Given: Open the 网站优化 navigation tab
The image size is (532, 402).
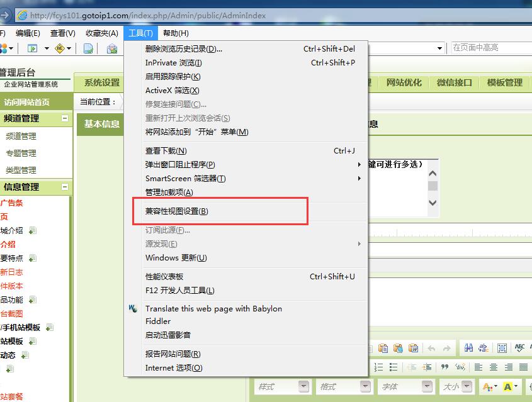Looking at the screenshot, I should tap(404, 82).
